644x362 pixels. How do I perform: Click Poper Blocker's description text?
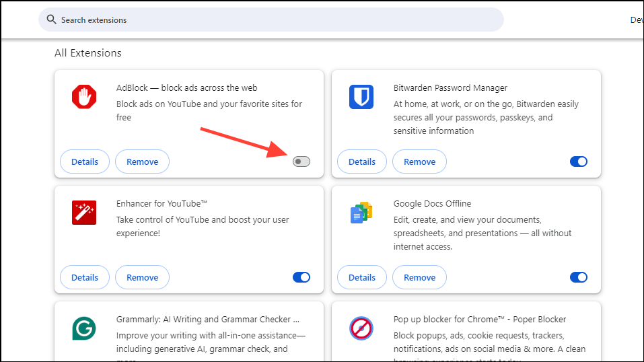click(490, 345)
